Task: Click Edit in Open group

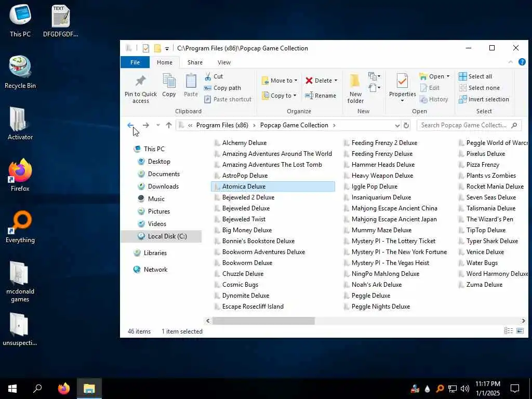Action: click(x=430, y=88)
